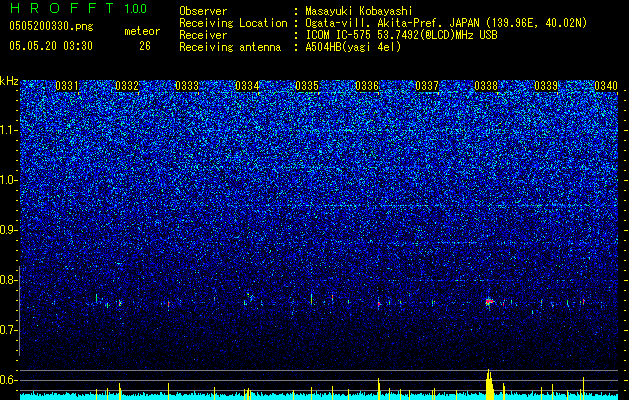Image resolution: width=629 pixels, height=400 pixels.
Task: Click the strong red meteor echo near 0338
Action: coord(489,301)
